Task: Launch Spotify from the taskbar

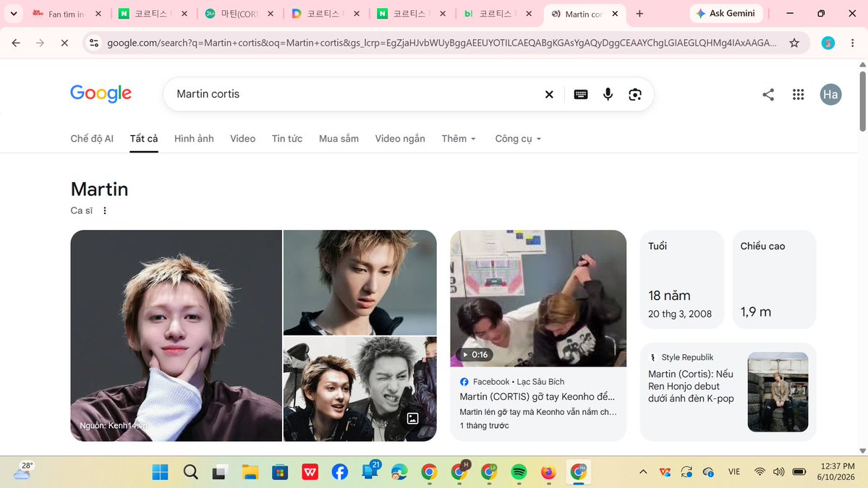Action: (x=519, y=472)
